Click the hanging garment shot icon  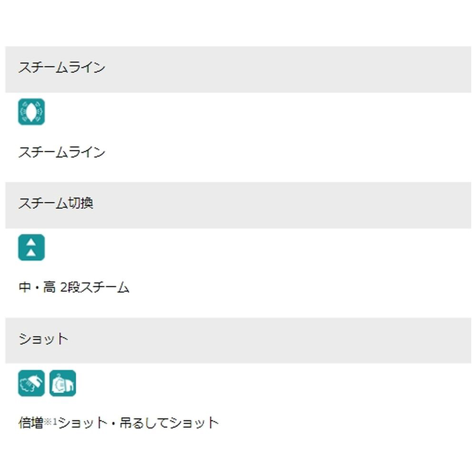click(63, 383)
